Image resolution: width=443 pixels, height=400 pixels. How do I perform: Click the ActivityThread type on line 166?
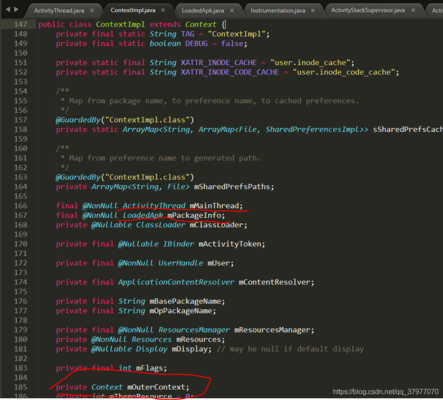pos(154,206)
